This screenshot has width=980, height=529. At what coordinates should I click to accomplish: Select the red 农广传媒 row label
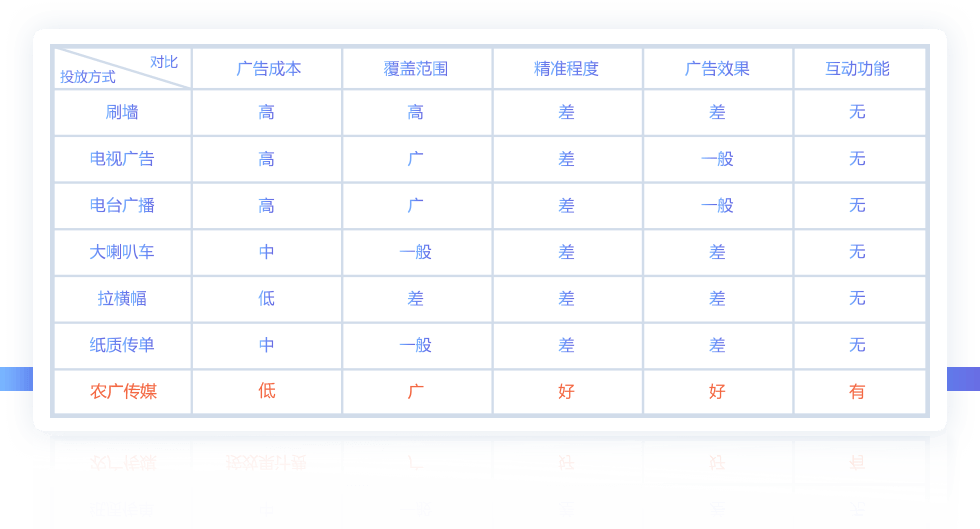[123, 391]
